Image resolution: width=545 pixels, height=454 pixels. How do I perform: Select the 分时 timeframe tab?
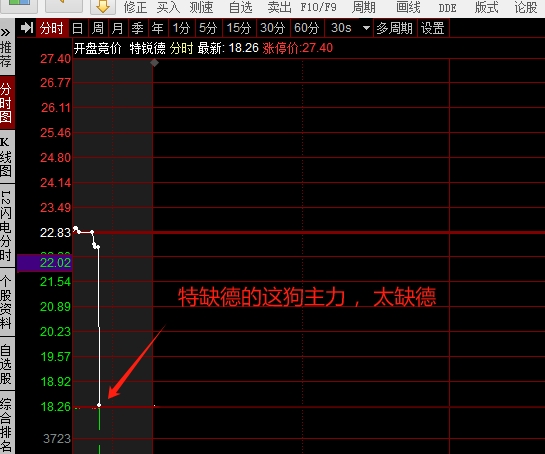pyautogui.click(x=52, y=28)
